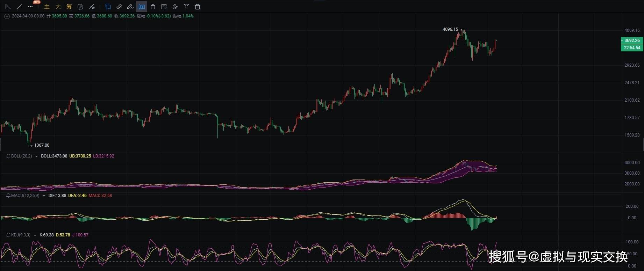
Task: Select the ruler measurement tool
Action: tap(119, 7)
